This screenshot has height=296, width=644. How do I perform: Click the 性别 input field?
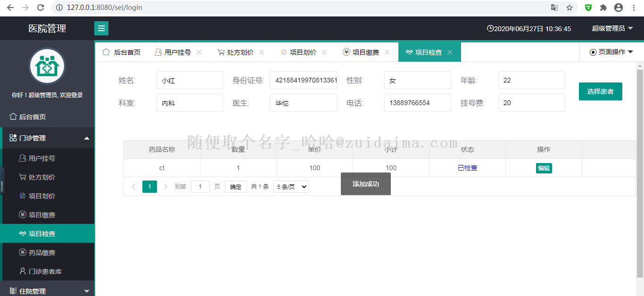pos(418,80)
